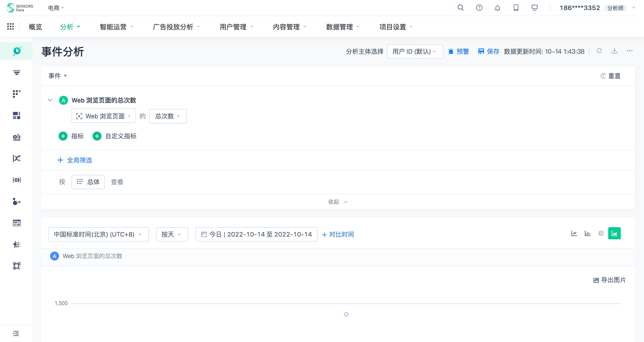Open the 分析 menu
Image resolution: width=644 pixels, height=342 pixels.
click(x=70, y=26)
